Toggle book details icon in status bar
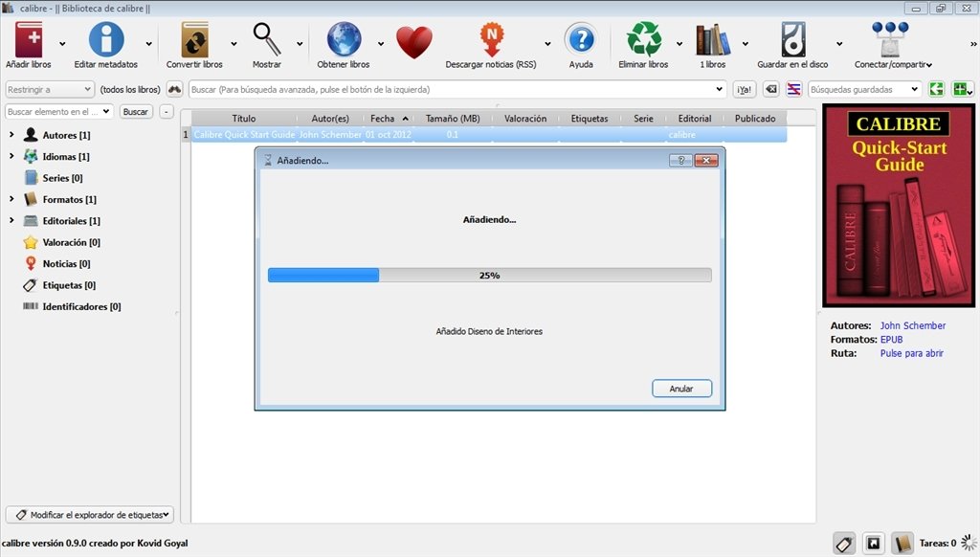The image size is (980, 557). click(902, 544)
